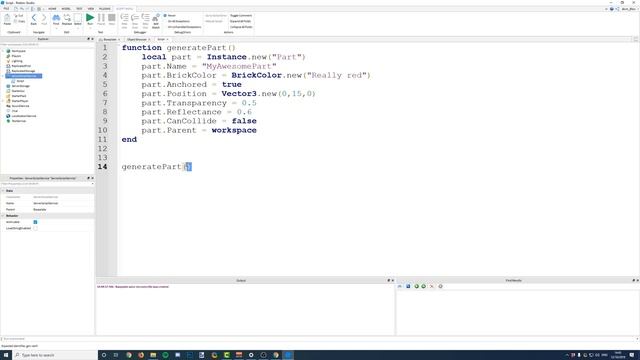Select the On All Exceptions option

point(178,21)
